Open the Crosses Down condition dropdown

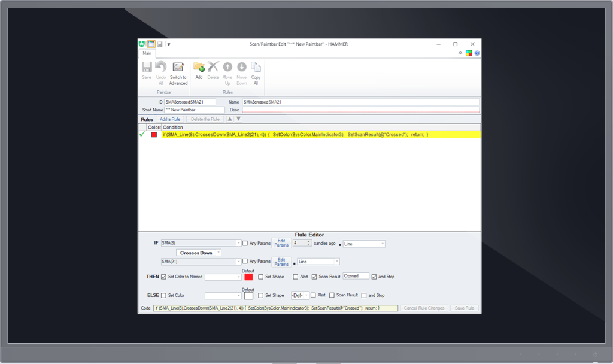tap(218, 253)
